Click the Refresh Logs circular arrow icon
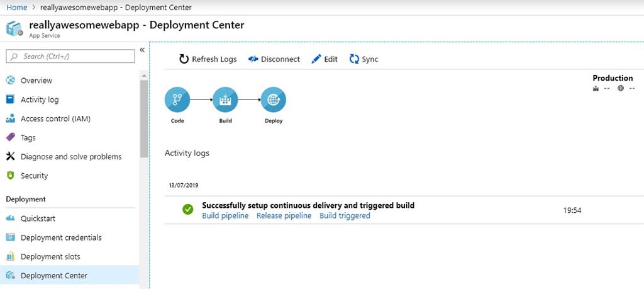This screenshot has height=289, width=644. point(184,59)
